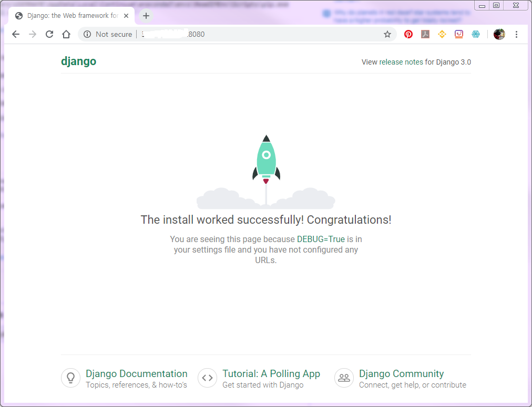This screenshot has width=532, height=407.
Task: Click the code brackets tutorial icon
Action: tap(207, 378)
